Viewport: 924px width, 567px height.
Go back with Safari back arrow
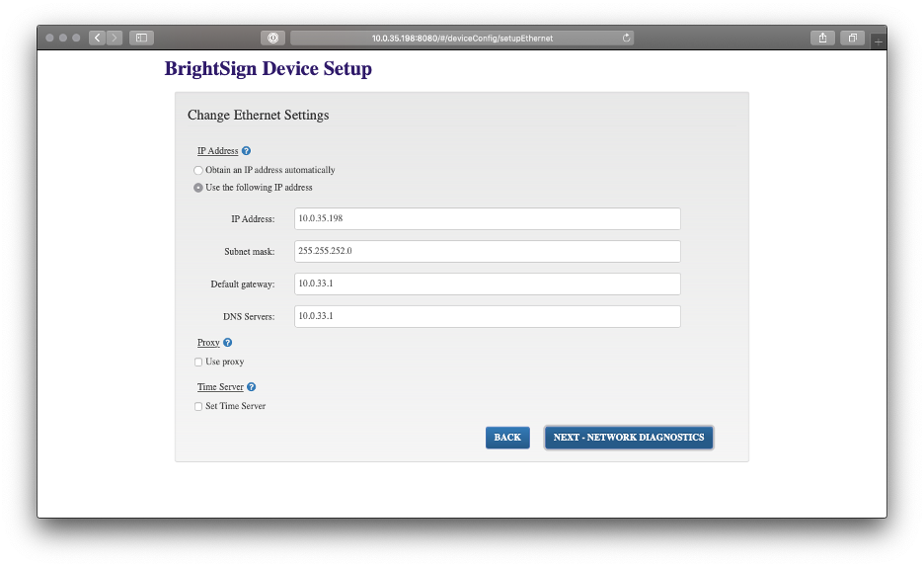point(97,38)
